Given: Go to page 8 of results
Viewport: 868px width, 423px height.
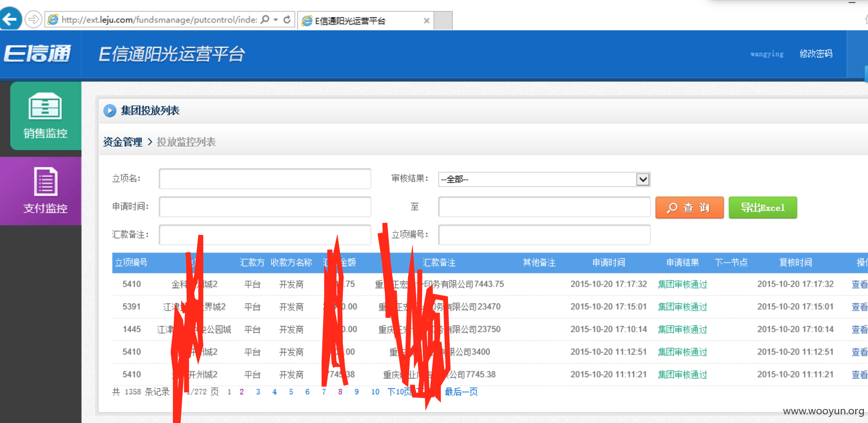Looking at the screenshot, I should [x=340, y=392].
